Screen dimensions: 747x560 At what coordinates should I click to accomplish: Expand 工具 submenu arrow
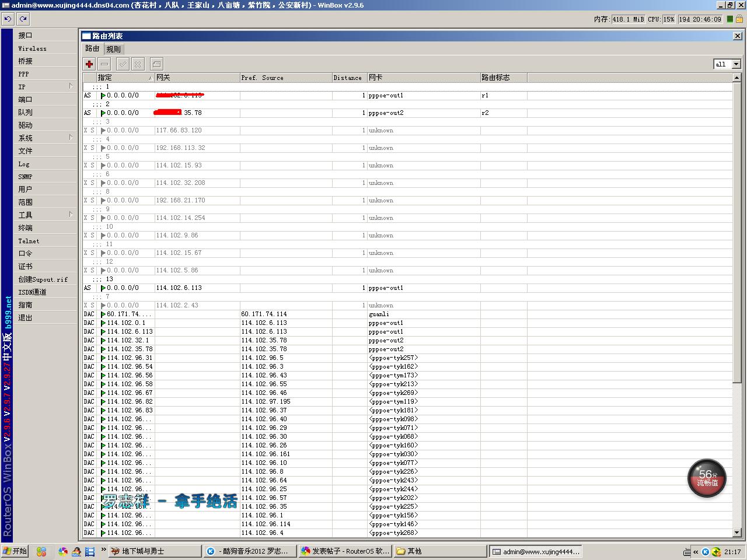(71, 215)
